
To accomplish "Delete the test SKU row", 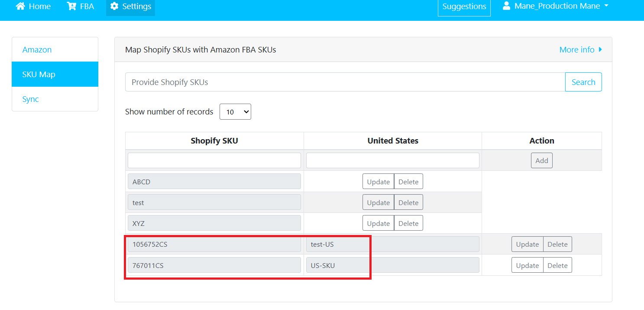I will point(408,202).
